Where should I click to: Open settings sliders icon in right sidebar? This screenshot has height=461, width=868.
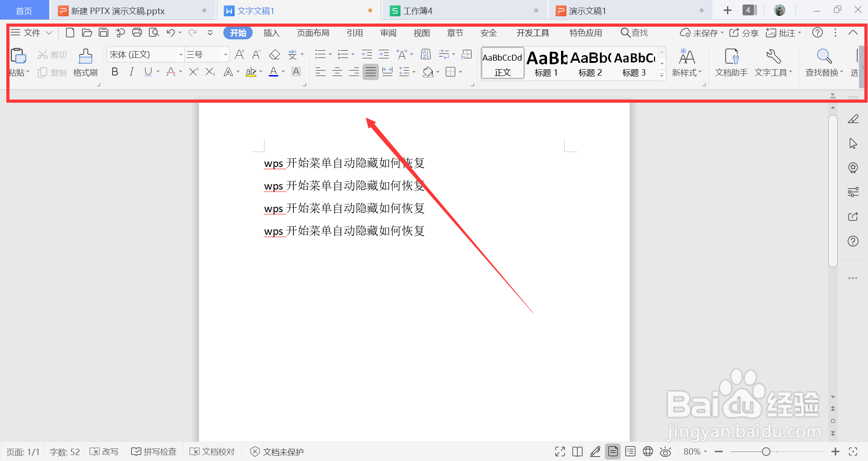(853, 192)
